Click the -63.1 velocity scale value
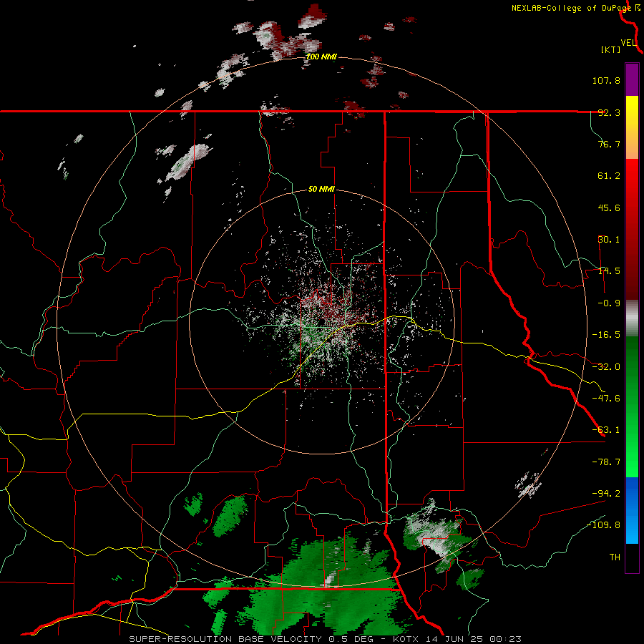 606,430
